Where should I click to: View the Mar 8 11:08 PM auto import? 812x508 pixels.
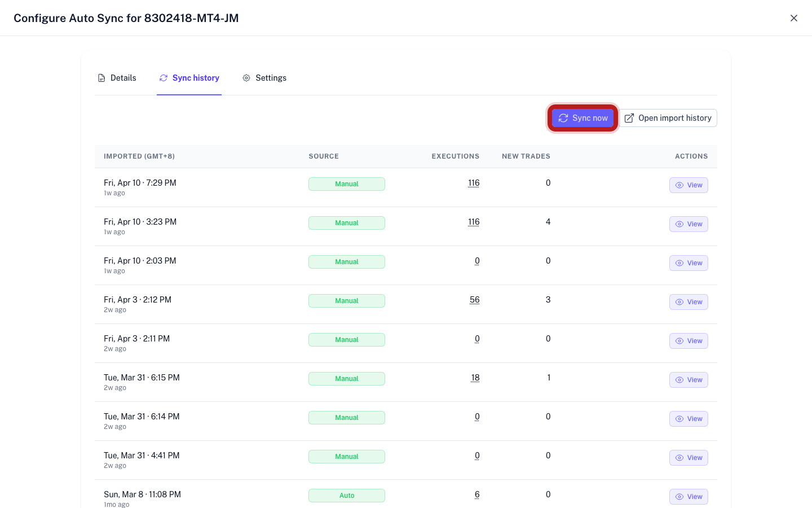tap(689, 497)
